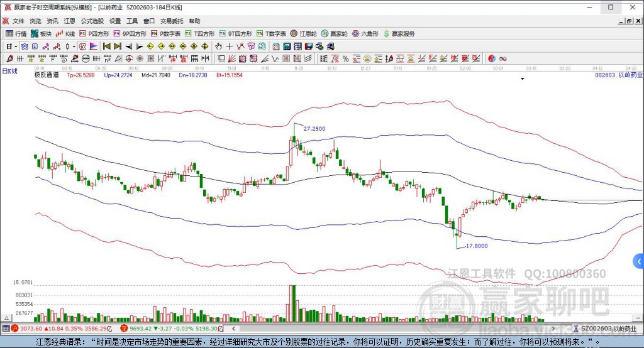Select the percent (%) drawing tool
The width and height of the screenshot is (644, 348).
point(345,58)
